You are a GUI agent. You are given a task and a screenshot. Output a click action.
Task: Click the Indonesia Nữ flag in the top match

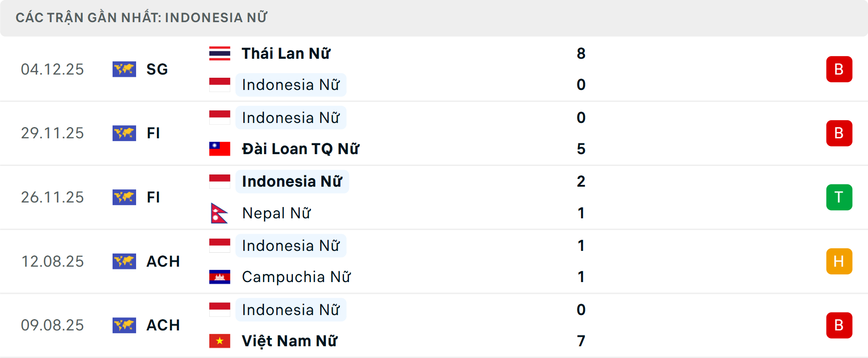219,85
